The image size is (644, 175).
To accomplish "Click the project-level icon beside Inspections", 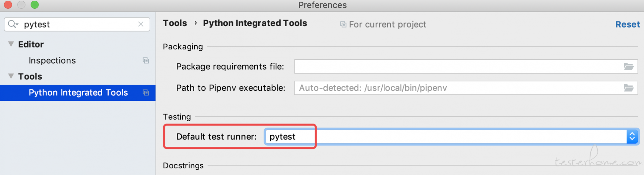I will (146, 60).
